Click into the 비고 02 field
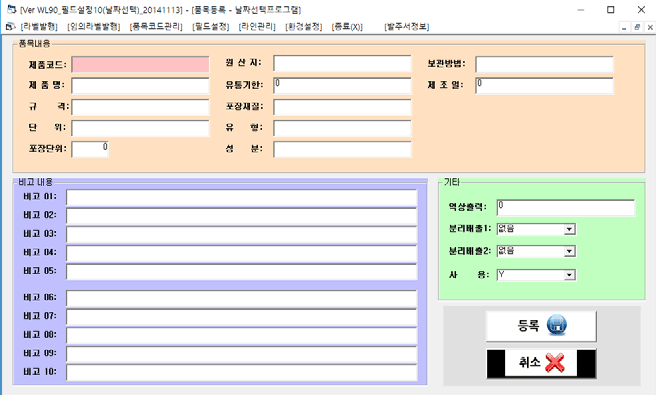The image size is (656, 395). [242, 216]
